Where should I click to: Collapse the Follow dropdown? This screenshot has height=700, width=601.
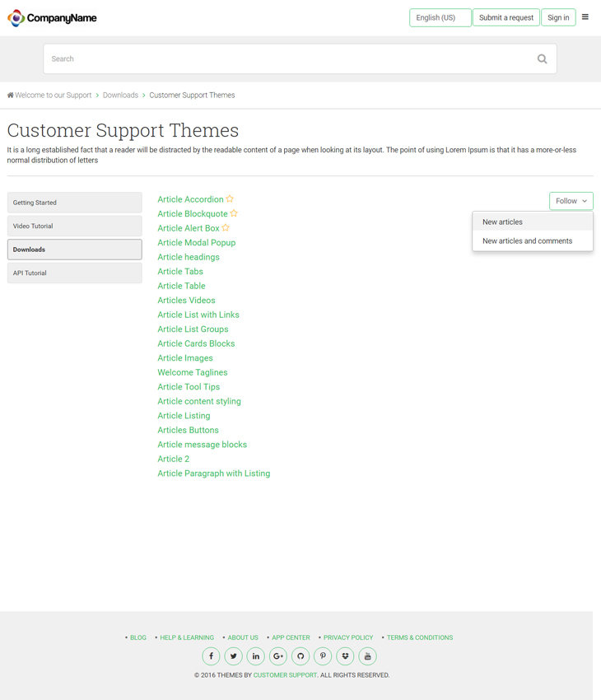[x=571, y=201]
